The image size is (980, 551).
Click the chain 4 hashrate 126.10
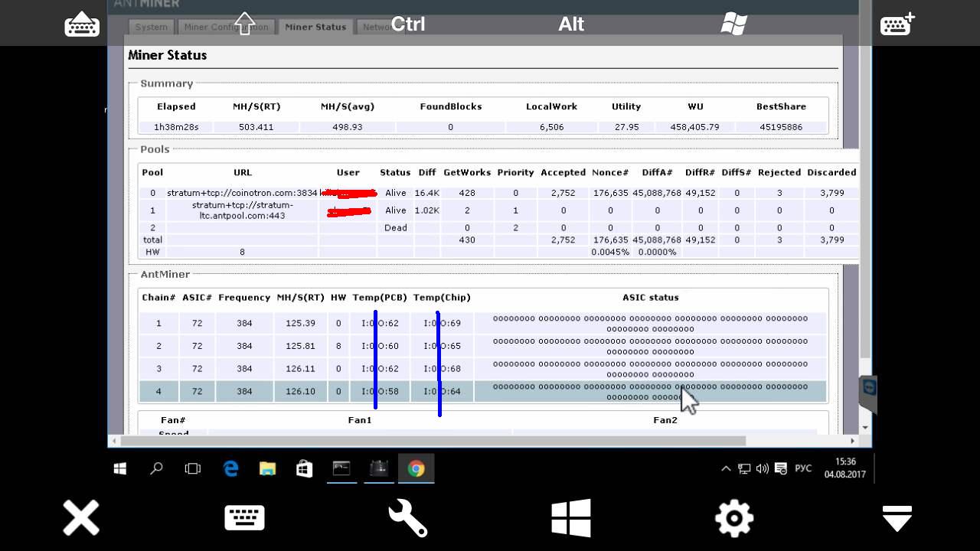[x=300, y=392]
